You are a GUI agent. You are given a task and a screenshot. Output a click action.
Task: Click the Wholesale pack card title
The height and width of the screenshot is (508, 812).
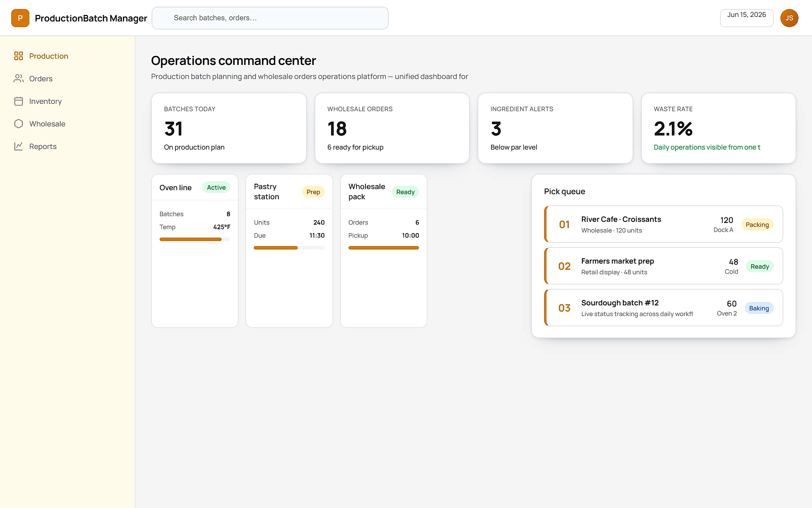click(x=367, y=192)
